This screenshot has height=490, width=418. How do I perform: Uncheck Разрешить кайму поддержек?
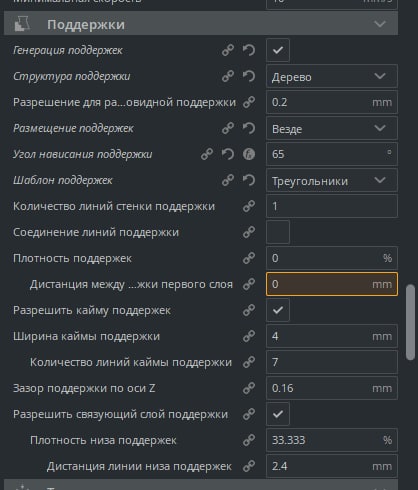tap(278, 310)
